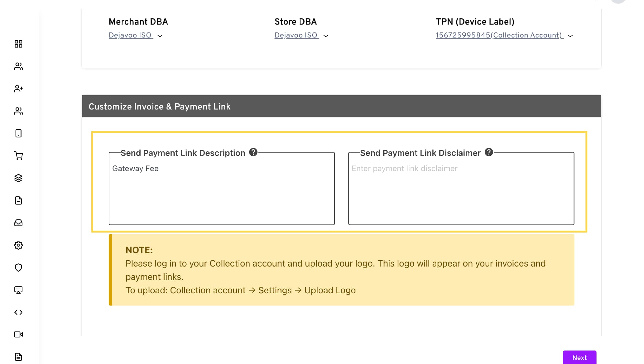
Task: Open the code brackets icon in sidebar
Action: point(18,312)
